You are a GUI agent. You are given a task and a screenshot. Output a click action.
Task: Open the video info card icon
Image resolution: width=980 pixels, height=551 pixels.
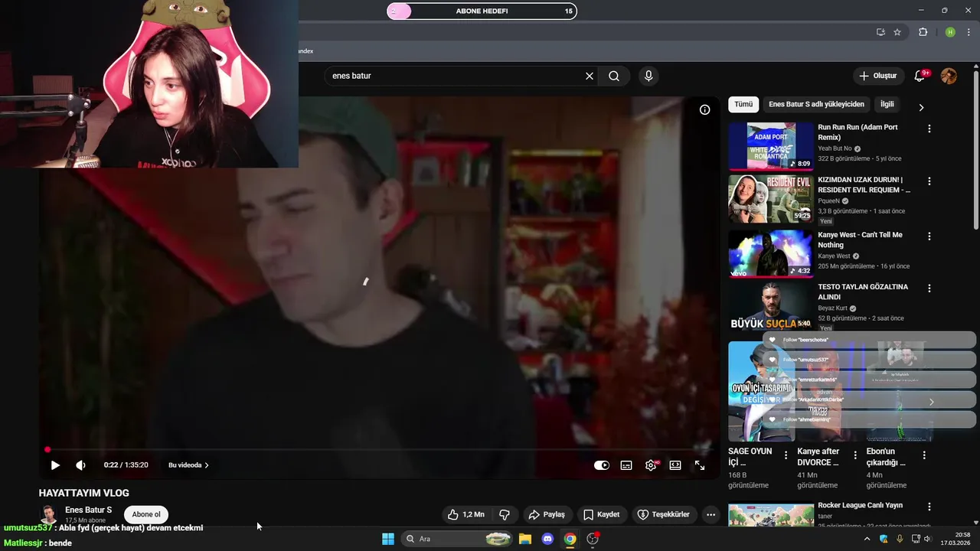click(705, 109)
